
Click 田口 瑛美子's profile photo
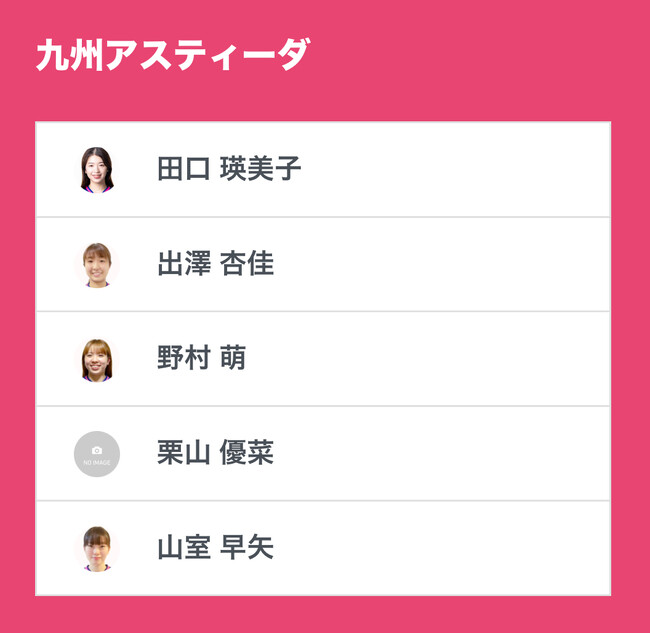[x=97, y=169]
